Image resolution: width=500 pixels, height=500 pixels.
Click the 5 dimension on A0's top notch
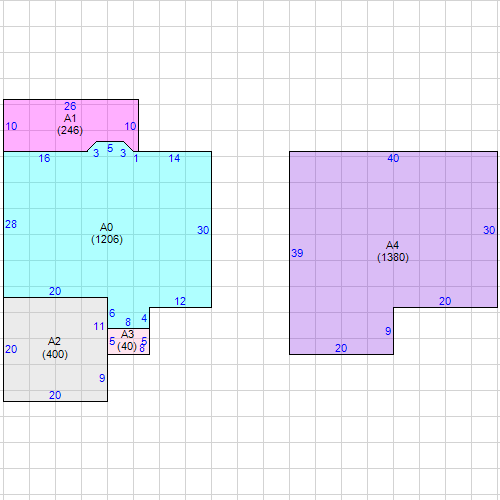tap(110, 148)
